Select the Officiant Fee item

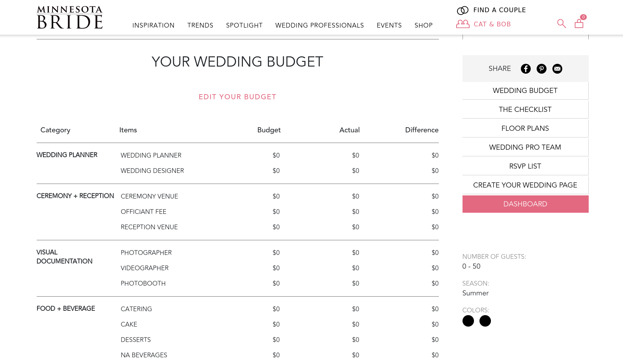click(x=144, y=212)
